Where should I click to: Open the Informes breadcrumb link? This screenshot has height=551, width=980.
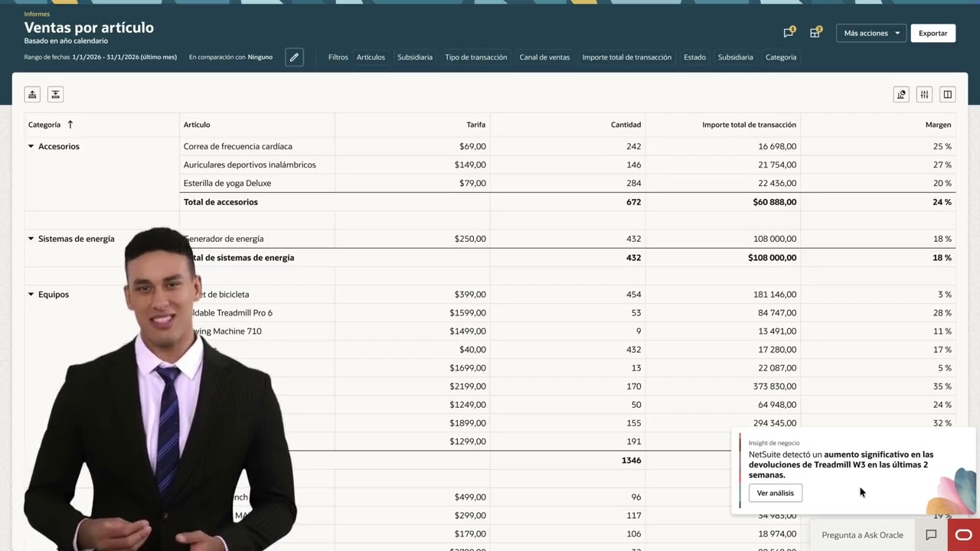click(x=37, y=14)
